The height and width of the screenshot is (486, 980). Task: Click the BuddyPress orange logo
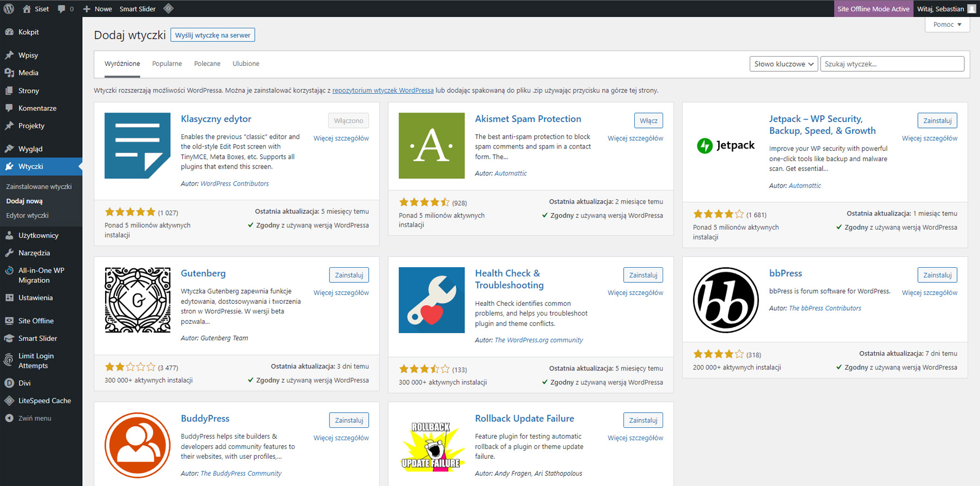point(137,445)
